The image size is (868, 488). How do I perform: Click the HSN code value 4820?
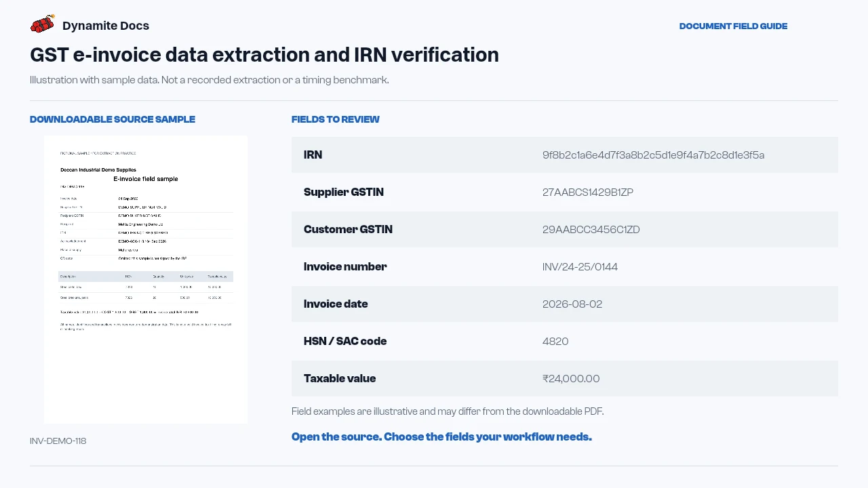coord(555,342)
